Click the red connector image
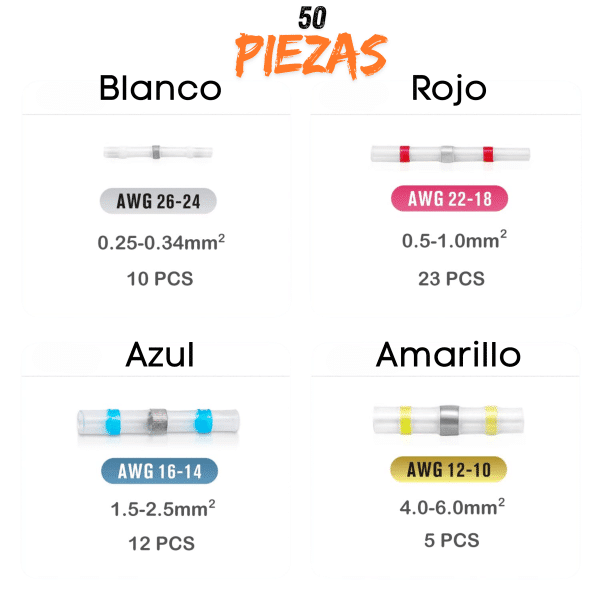600x600 pixels. 450,154
